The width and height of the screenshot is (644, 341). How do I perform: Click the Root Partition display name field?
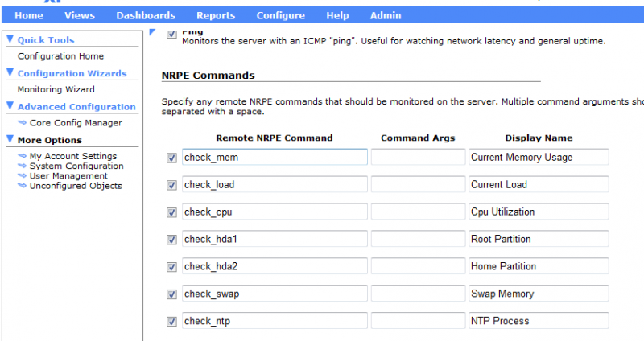point(539,239)
